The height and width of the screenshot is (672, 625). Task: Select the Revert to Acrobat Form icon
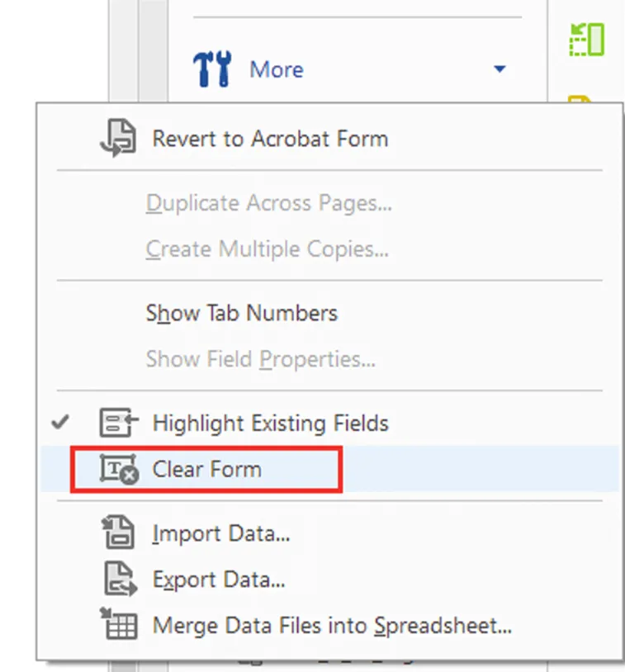pos(119,138)
